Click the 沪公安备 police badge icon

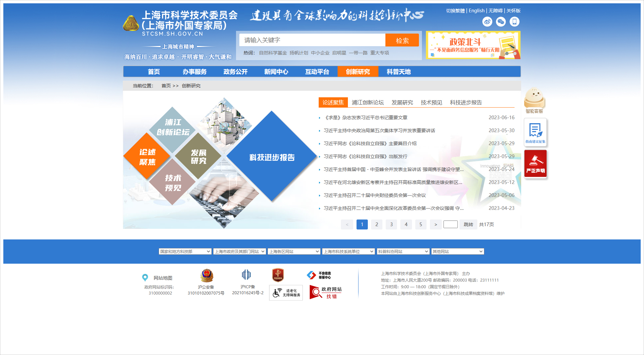pyautogui.click(x=206, y=276)
